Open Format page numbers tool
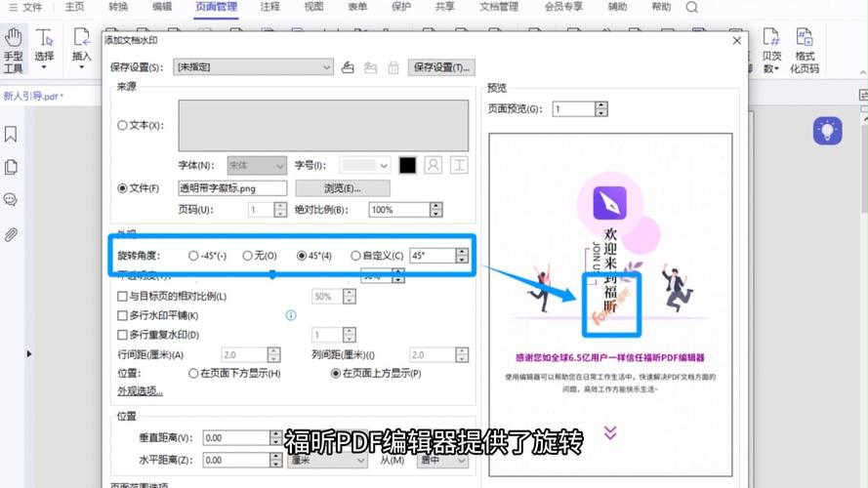 click(804, 51)
